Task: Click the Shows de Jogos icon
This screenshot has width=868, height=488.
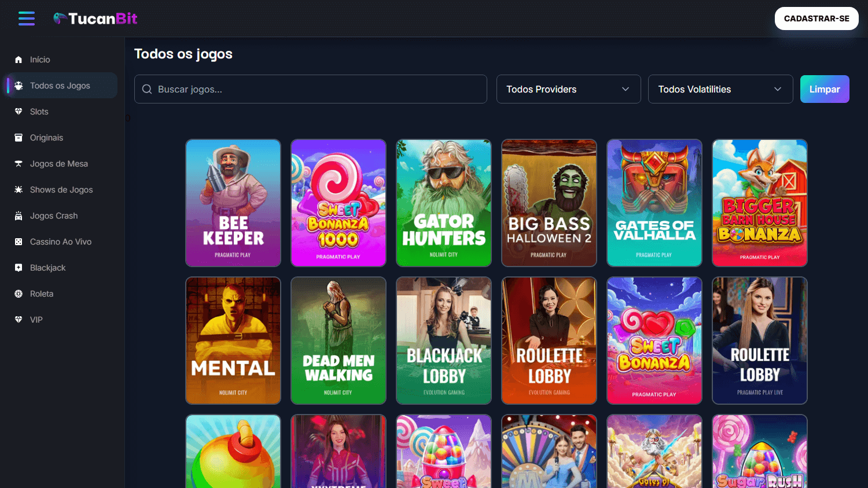Action: click(x=19, y=189)
